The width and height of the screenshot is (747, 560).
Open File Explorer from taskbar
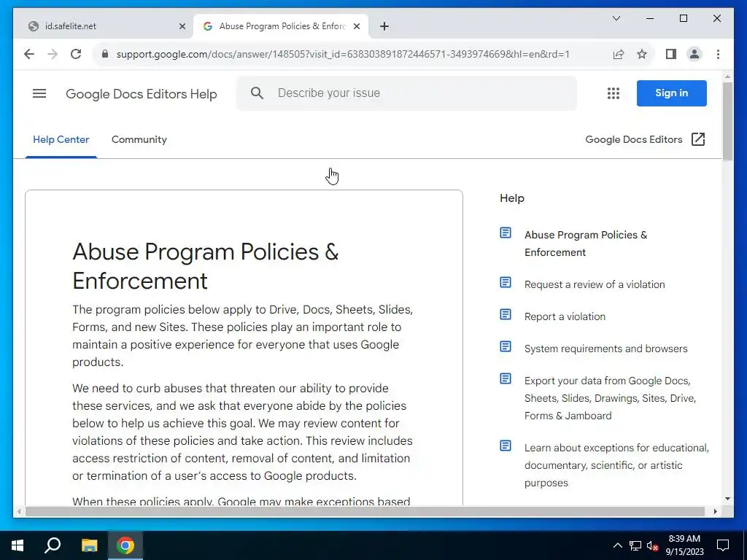(x=89, y=545)
